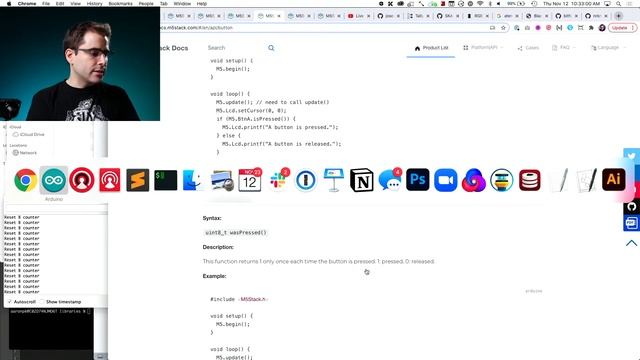Open the Preview app icon
Image resolution: width=640 pixels, height=360 pixels.
[x=222, y=180]
